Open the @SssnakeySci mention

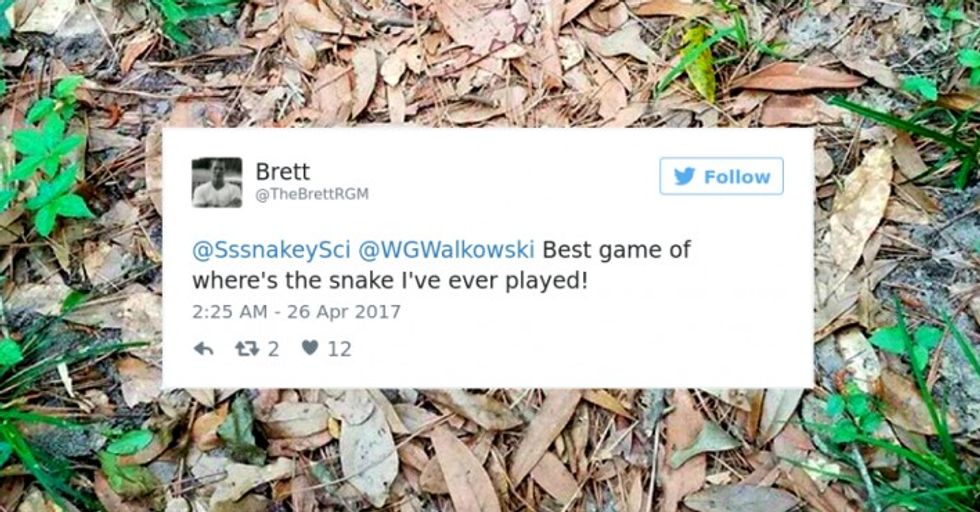tap(271, 250)
